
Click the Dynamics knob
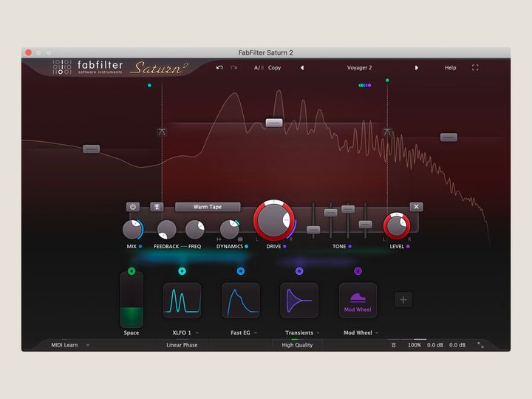point(230,230)
